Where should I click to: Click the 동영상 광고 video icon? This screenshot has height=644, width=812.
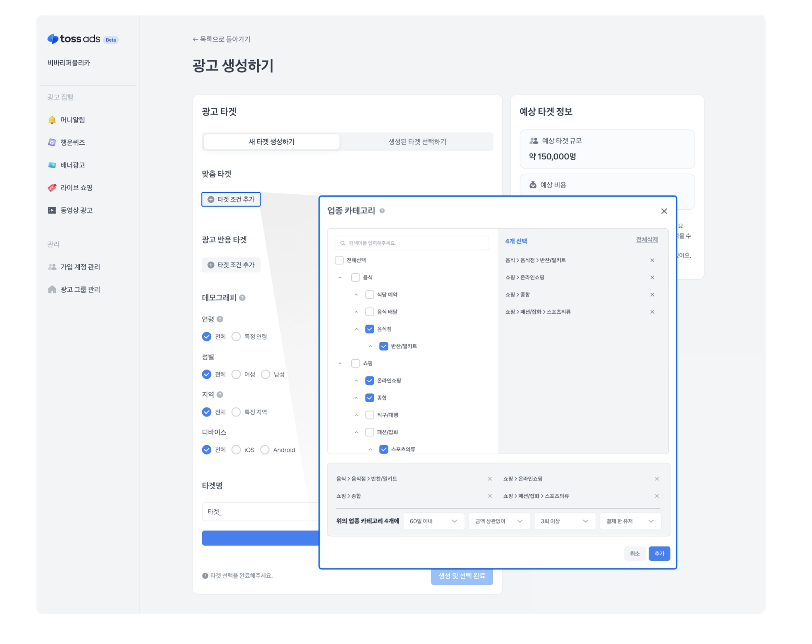point(52,210)
